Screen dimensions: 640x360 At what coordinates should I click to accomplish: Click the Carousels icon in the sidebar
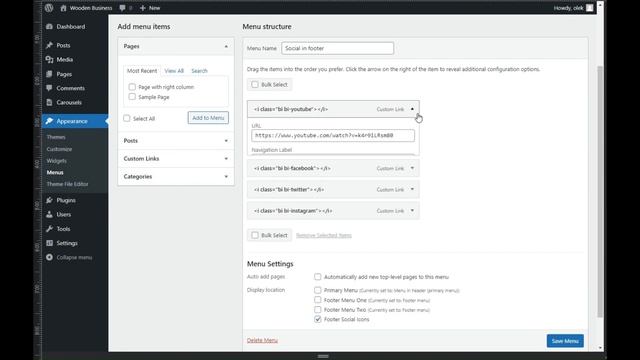point(49,102)
